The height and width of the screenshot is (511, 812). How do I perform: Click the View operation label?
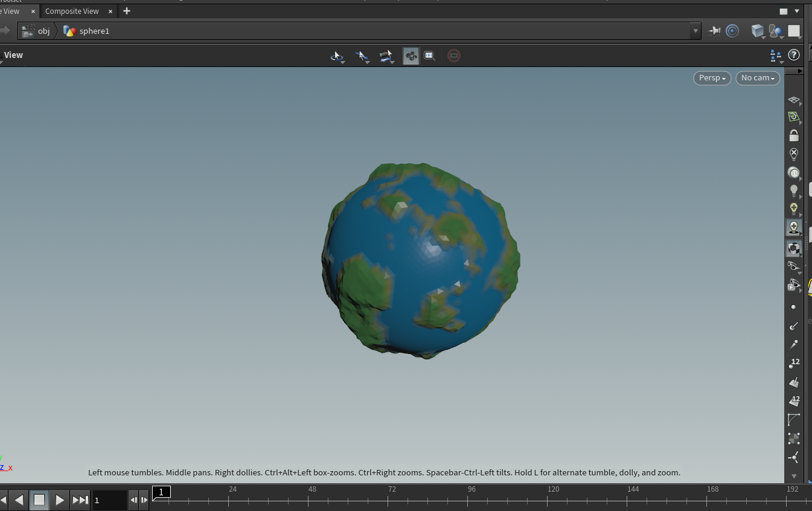point(13,55)
